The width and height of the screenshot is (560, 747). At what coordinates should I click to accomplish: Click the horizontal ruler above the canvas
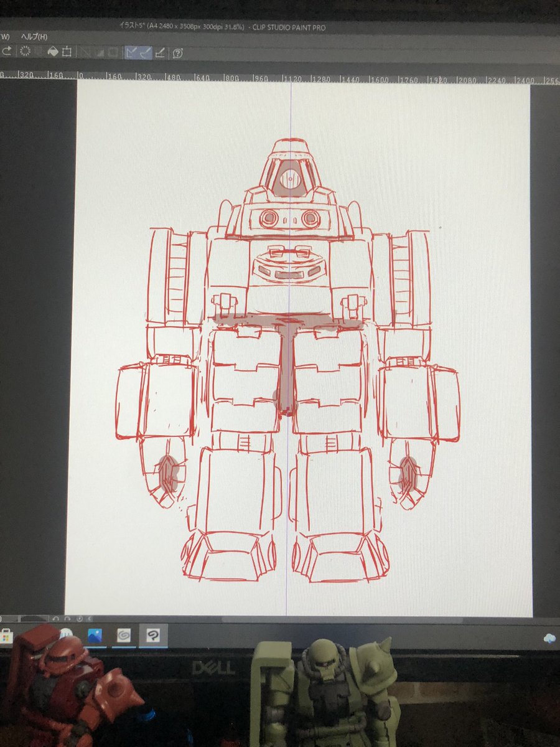(280, 78)
